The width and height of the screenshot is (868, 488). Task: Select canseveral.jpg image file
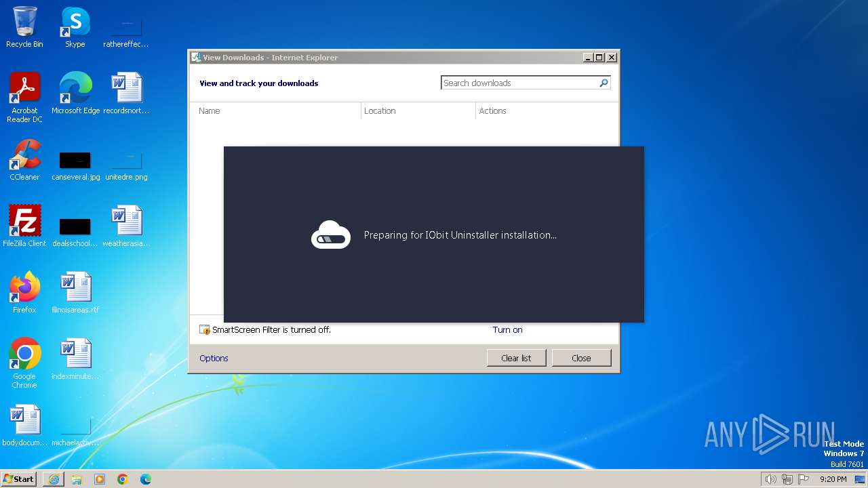[75, 165]
